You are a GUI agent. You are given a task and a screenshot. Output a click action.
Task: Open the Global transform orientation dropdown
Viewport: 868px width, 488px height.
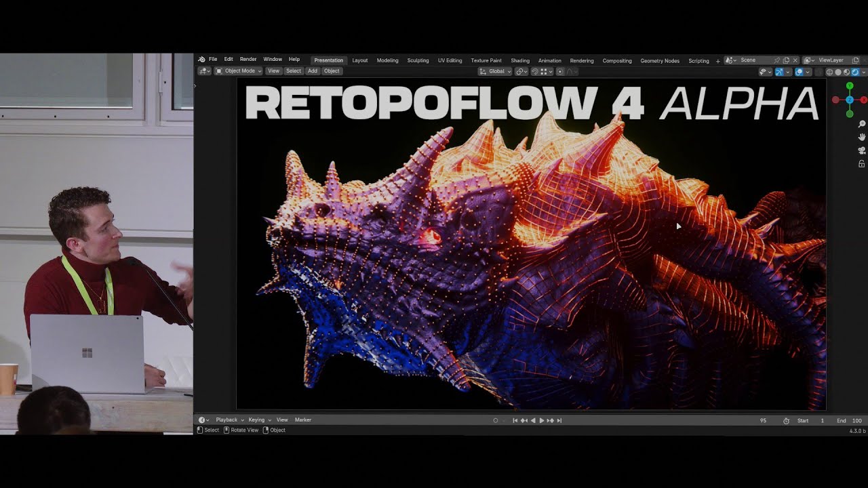click(x=495, y=71)
